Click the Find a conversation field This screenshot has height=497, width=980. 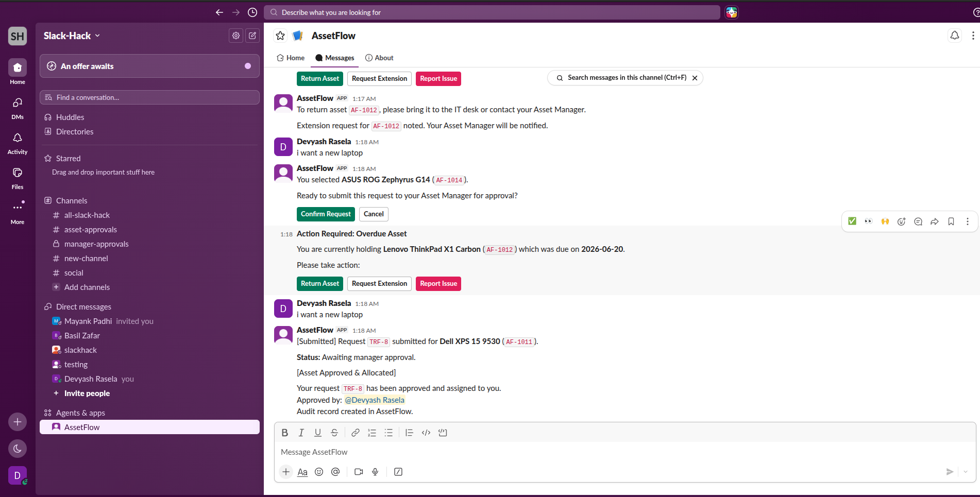coord(149,97)
